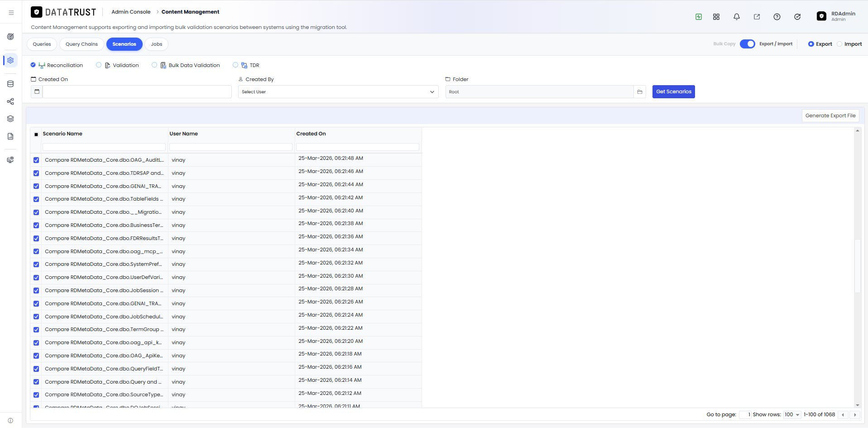The width and height of the screenshot is (868, 428).
Task: Click the Get Scenarios button
Action: pos(674,92)
